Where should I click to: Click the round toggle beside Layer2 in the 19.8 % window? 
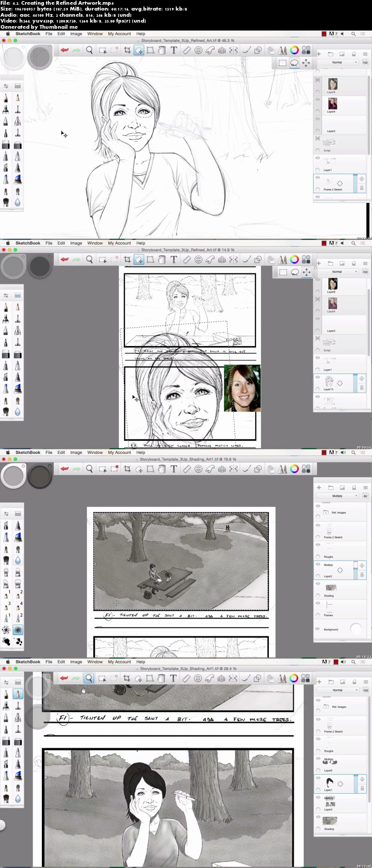click(x=318, y=576)
